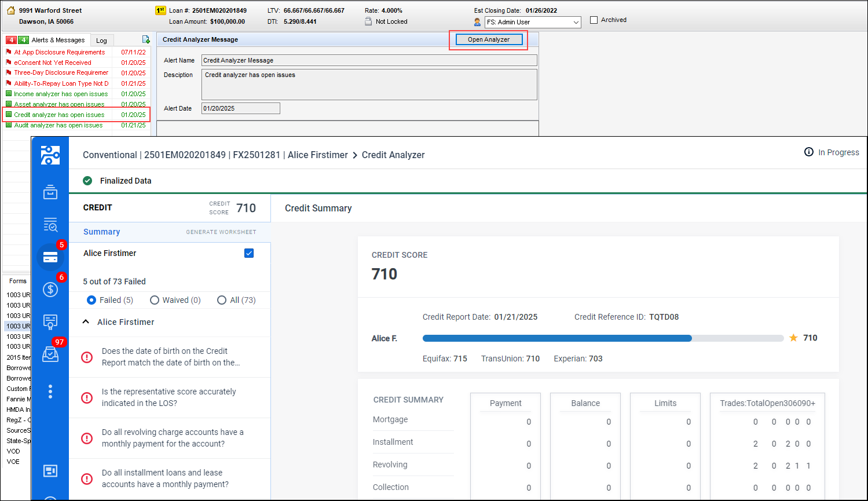The image size is (868, 501).
Task: Open the certificate icon in blue sidebar
Action: 50,321
